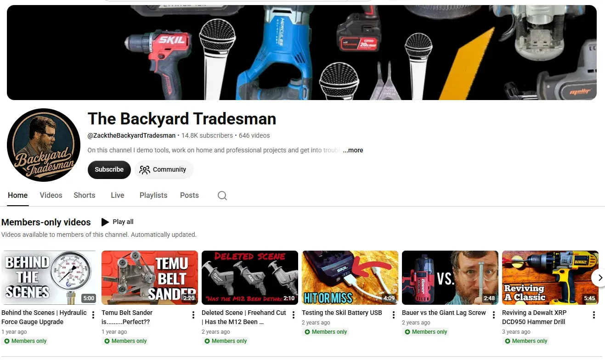Screen dimensions: 605x364
Task: Click Members only badge under Hydraulic Force Gauge
Action: click(25, 341)
